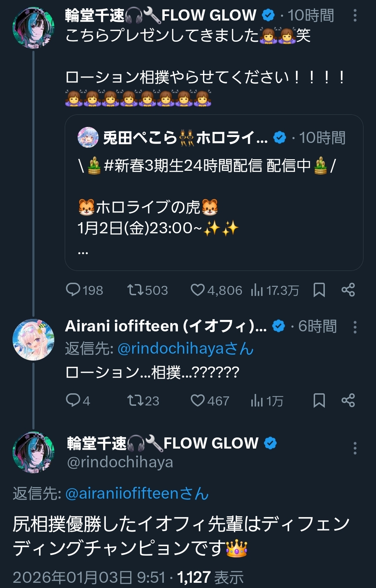Open more options for the top tweet

(x=355, y=16)
